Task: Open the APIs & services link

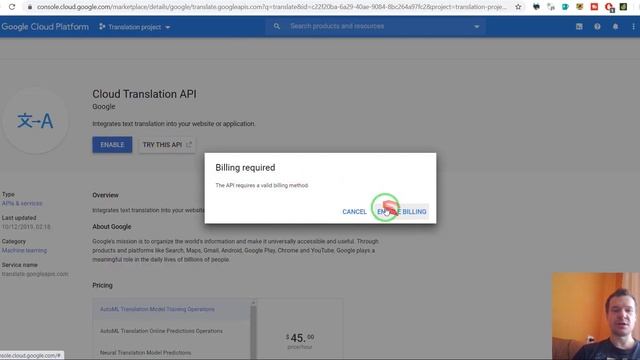Action: coord(22,203)
